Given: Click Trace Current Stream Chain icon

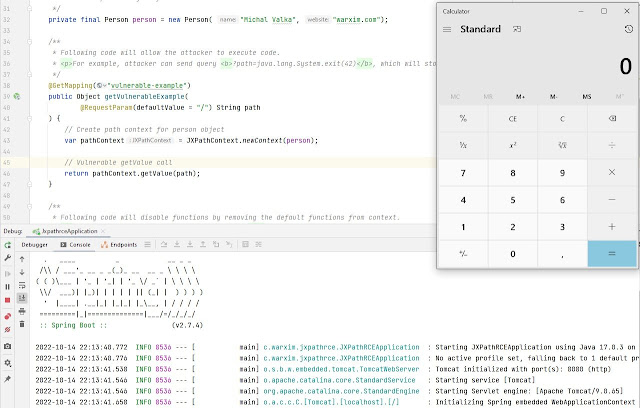Looking at the screenshot, I should 258,244.
